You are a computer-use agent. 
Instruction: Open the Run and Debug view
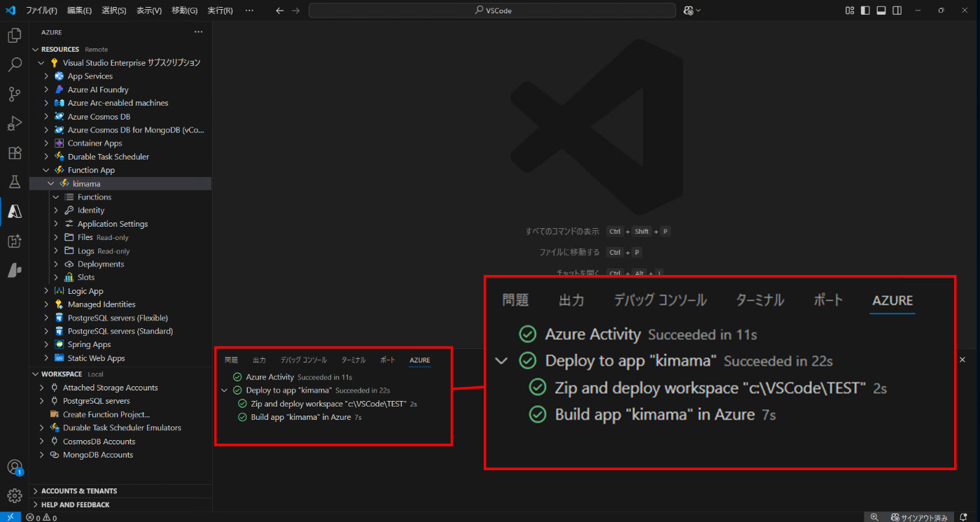(x=14, y=124)
